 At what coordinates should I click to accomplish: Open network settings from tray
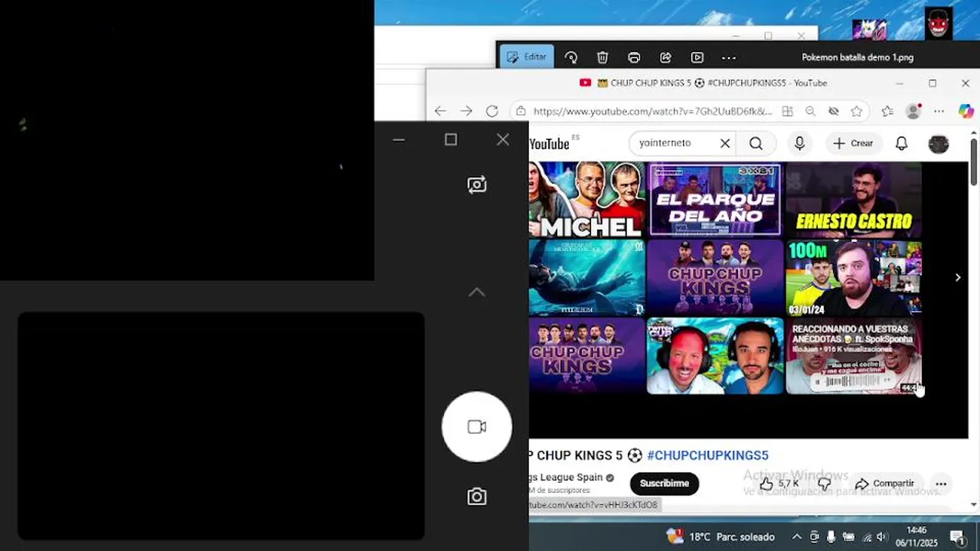865,536
